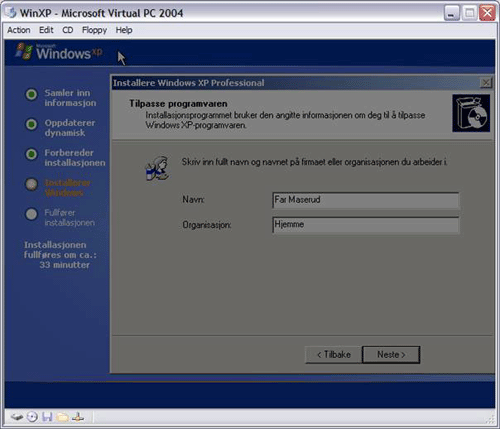Click the 'Skriv inn fullt navn' instruction text
Screen dimensions: 500x429
(x=314, y=162)
